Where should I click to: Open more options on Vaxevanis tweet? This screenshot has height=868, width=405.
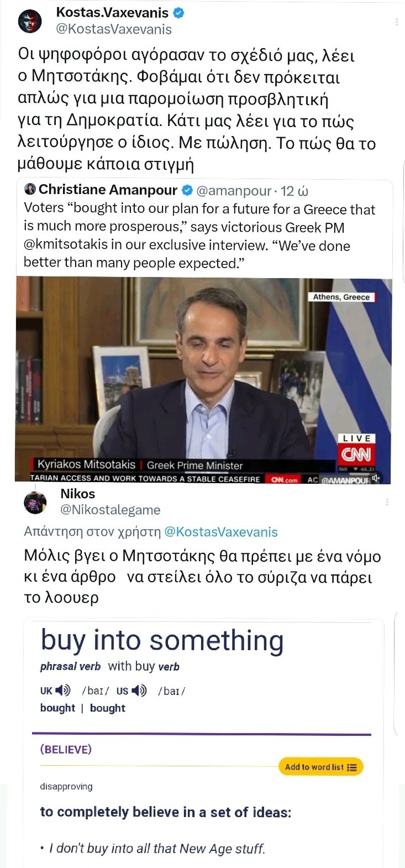[397, 22]
